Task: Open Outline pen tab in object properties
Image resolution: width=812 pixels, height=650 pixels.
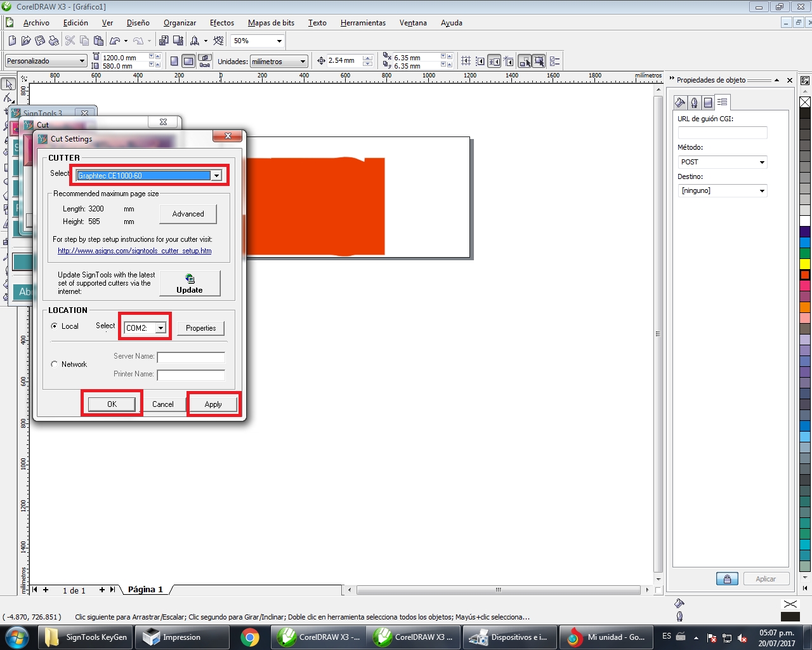Action: pyautogui.click(x=694, y=102)
